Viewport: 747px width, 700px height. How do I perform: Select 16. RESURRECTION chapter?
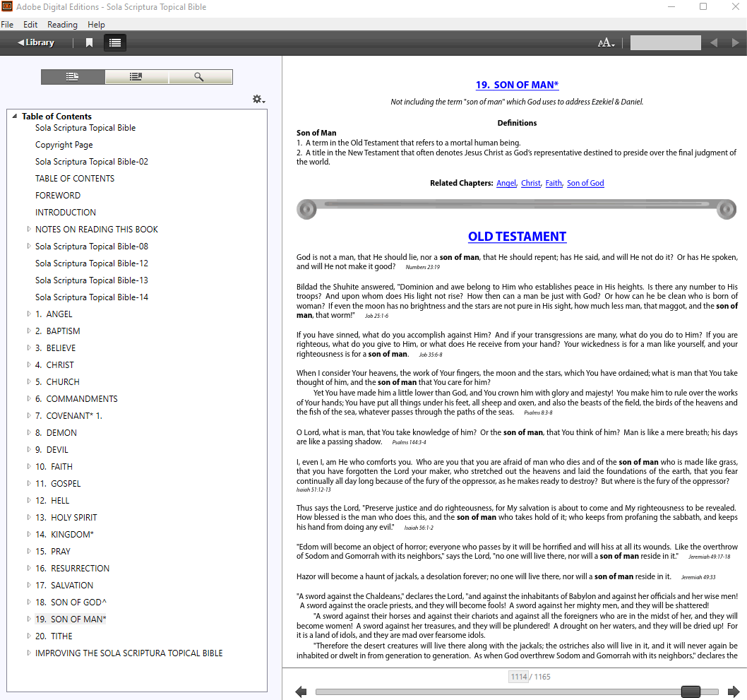73,568
